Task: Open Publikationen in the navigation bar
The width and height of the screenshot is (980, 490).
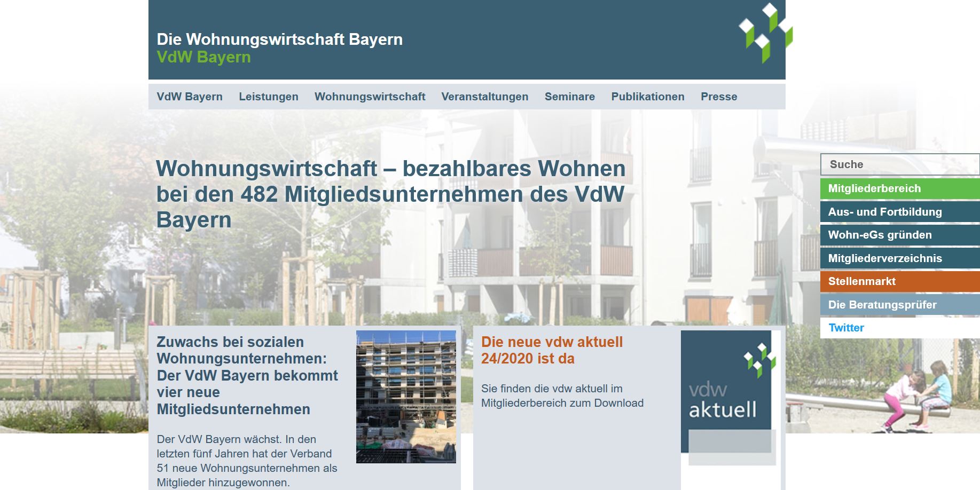Action: pyautogui.click(x=648, y=97)
